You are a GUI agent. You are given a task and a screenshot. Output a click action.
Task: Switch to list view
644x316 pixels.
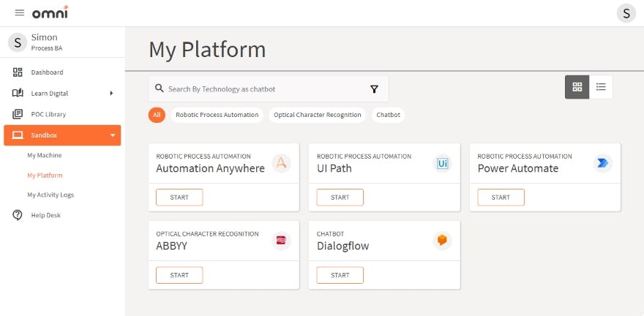pyautogui.click(x=601, y=87)
